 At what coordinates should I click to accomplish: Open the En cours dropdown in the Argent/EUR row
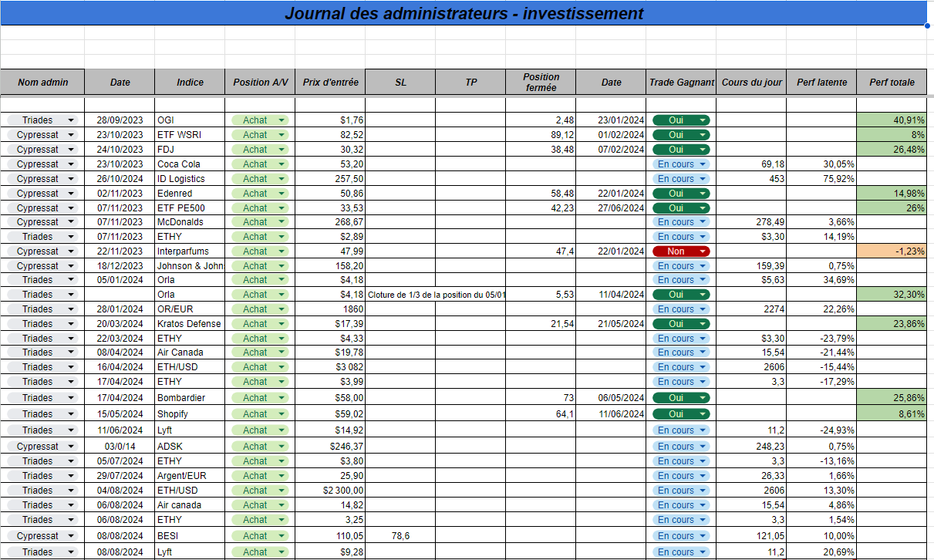click(x=681, y=476)
